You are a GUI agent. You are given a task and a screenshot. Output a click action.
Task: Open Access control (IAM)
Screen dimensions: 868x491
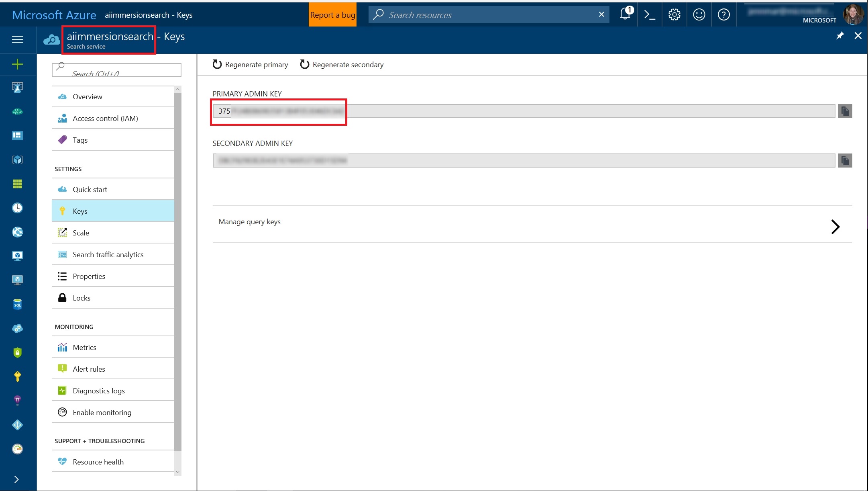113,118
